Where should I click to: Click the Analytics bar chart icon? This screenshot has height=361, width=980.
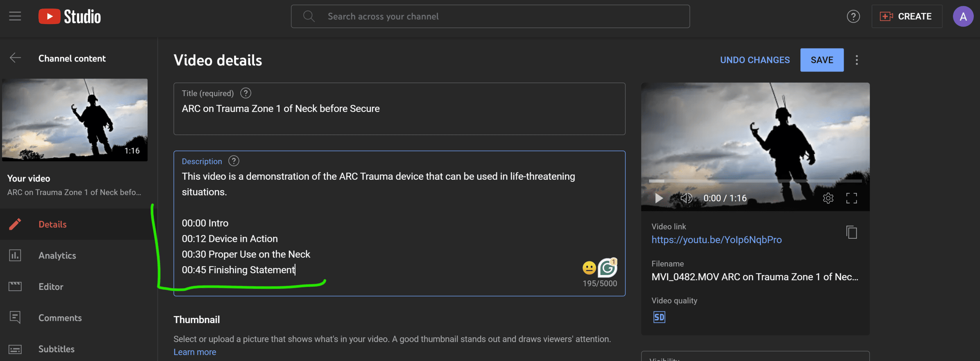[x=15, y=256]
